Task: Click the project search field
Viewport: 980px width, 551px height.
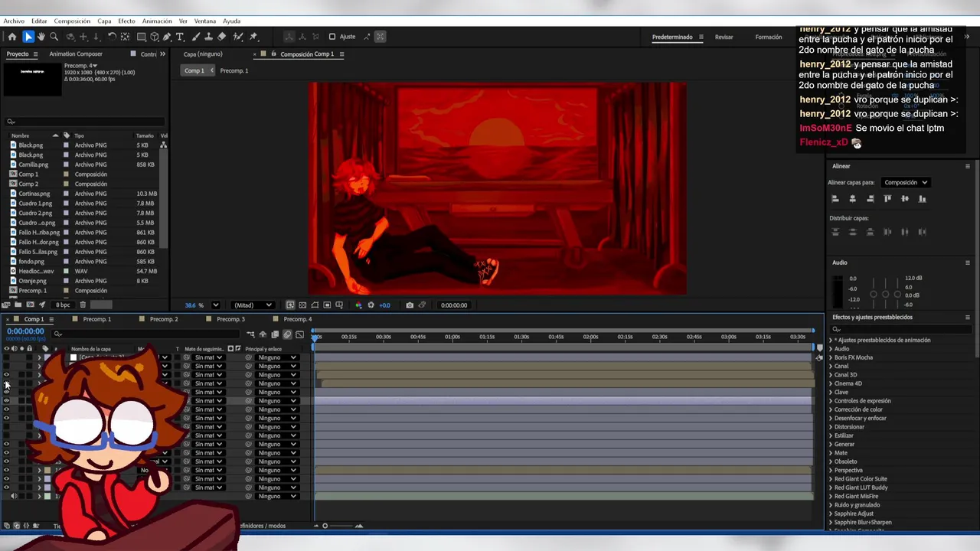Action: click(86, 122)
